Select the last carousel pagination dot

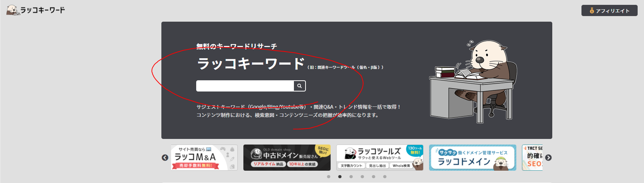[385, 177]
